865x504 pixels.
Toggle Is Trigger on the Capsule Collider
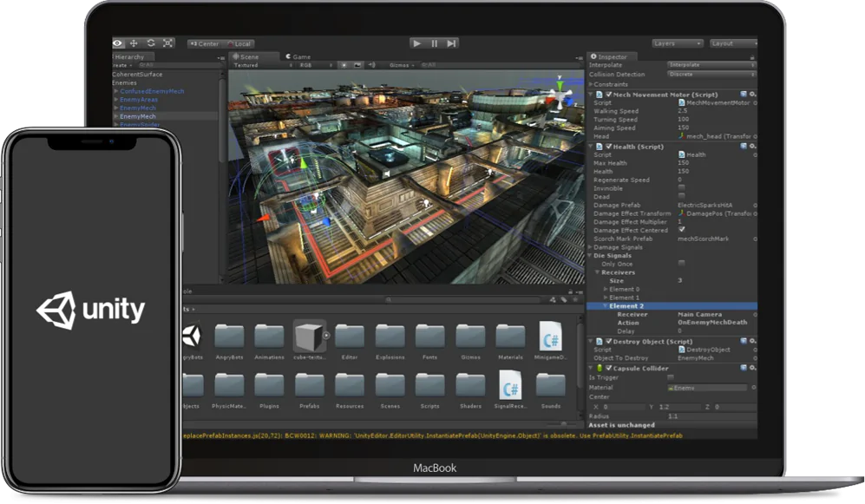[x=670, y=377]
